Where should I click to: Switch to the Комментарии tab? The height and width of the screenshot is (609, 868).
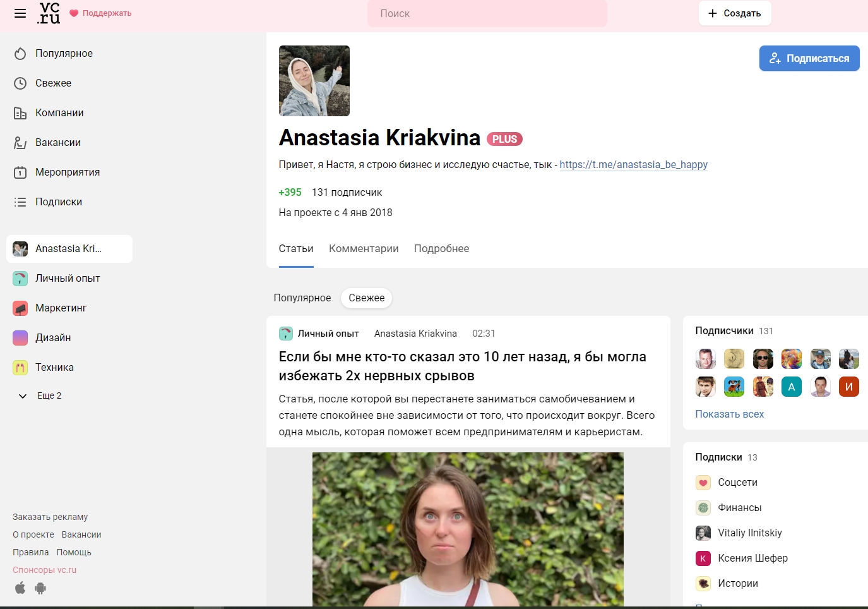click(x=364, y=249)
